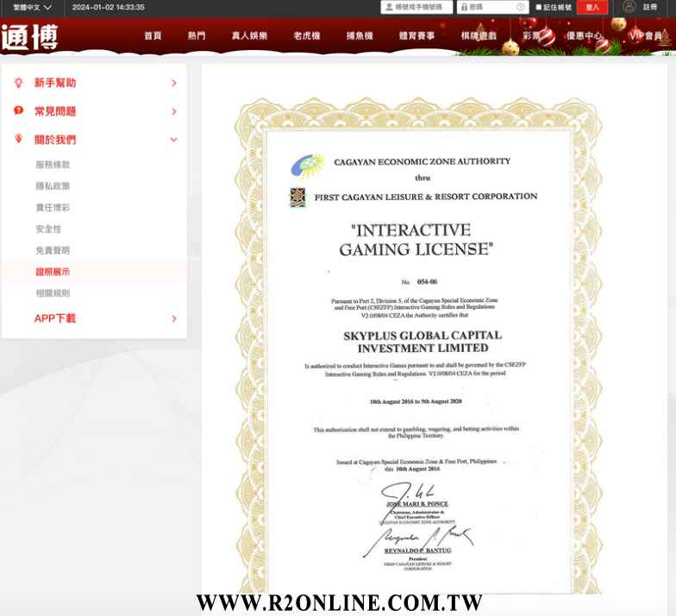The width and height of the screenshot is (676, 616).
Task: Go to 首頁 home menu
Action: click(x=153, y=36)
